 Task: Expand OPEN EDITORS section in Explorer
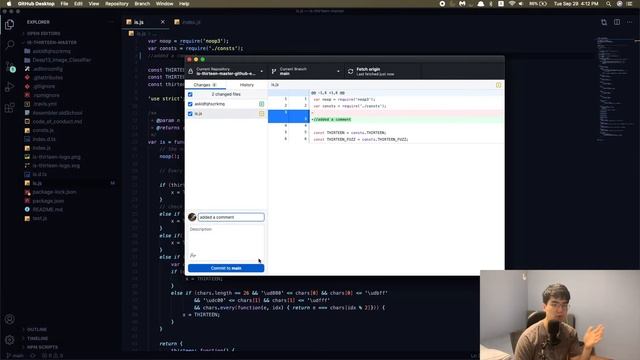pyautogui.click(x=43, y=33)
